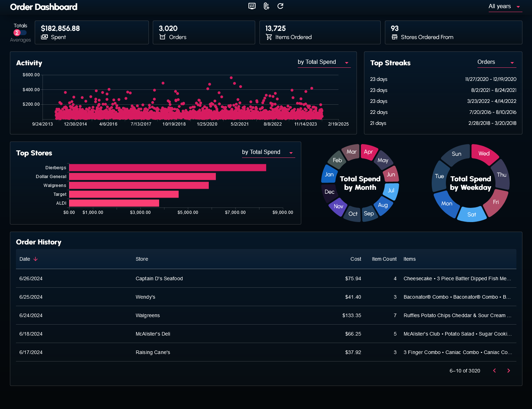This screenshot has height=409, width=532.
Task: Click the shopping basket Orders icon
Action: [162, 37]
